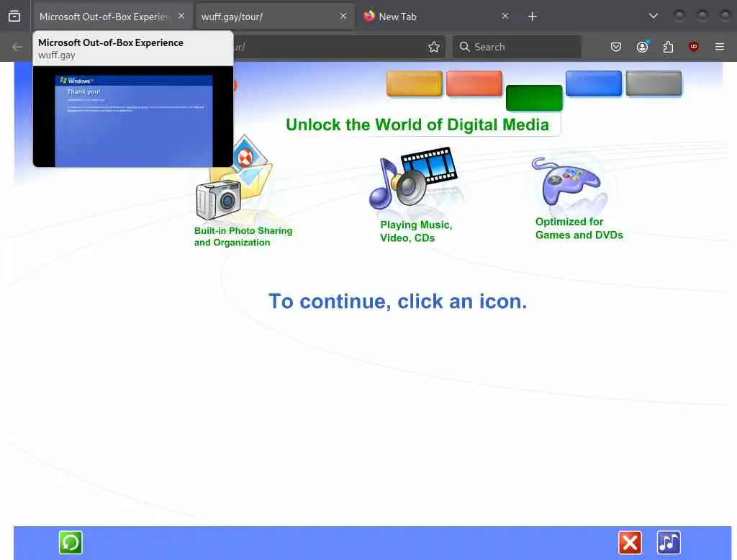Open the hamburger application menu
This screenshot has height=560, width=737.
pyautogui.click(x=719, y=47)
